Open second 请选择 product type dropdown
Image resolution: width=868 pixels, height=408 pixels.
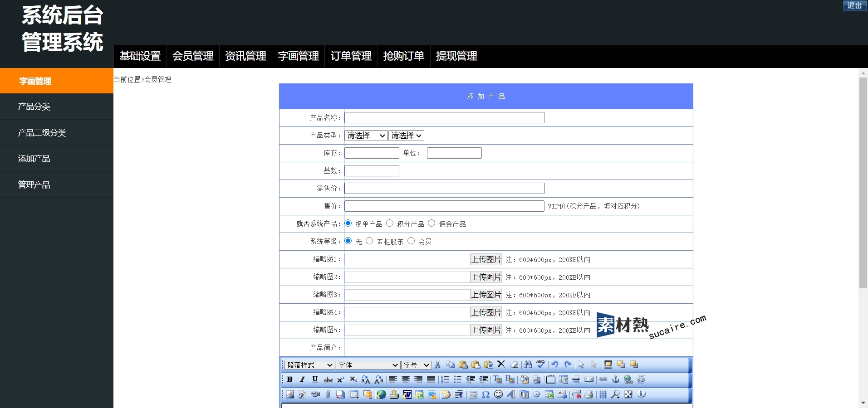(406, 135)
